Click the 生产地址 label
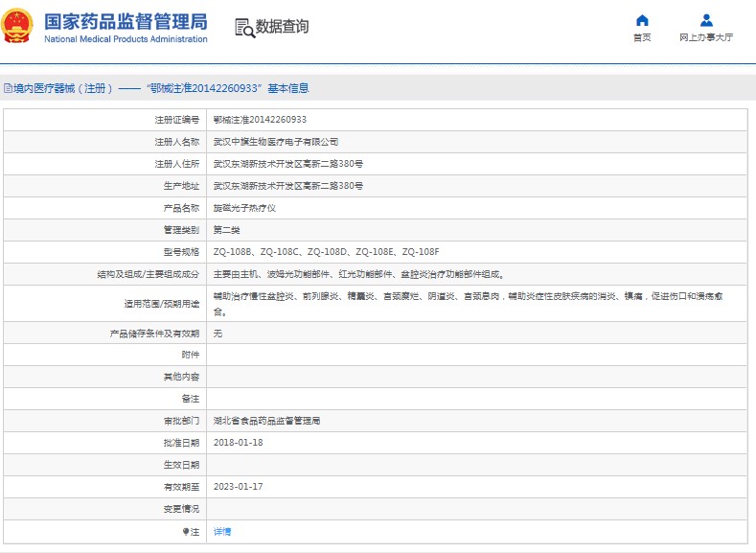 pyautogui.click(x=181, y=186)
